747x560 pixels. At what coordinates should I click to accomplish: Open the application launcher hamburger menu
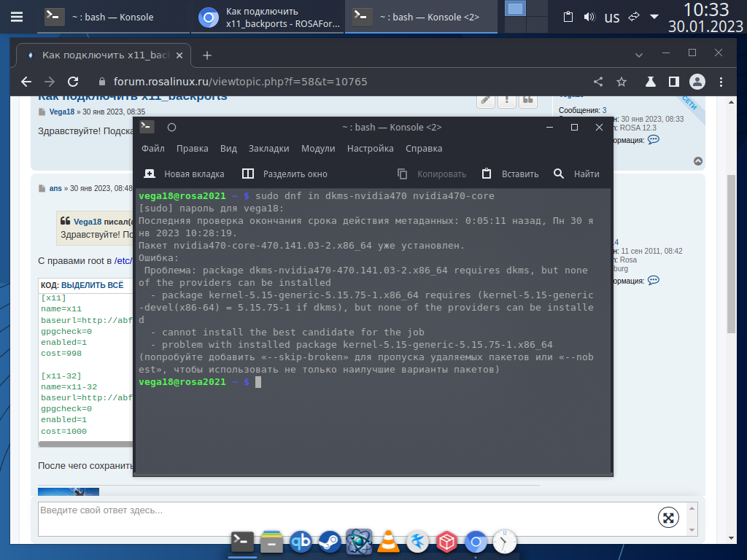pyautogui.click(x=17, y=17)
